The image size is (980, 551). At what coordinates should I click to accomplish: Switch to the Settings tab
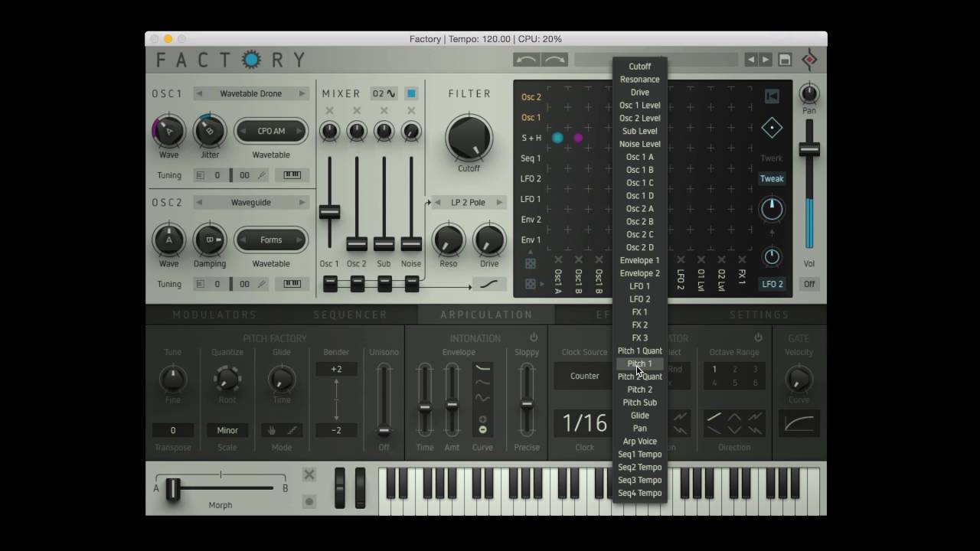point(759,315)
